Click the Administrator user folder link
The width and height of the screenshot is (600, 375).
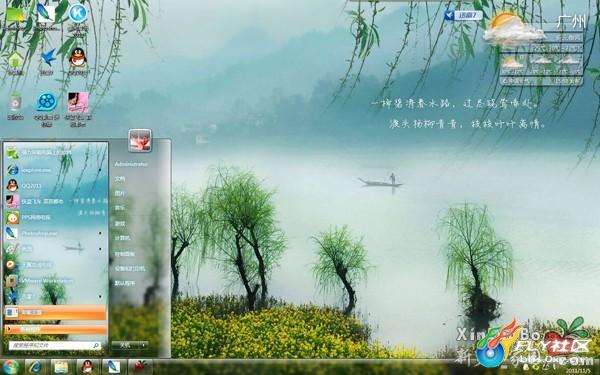pos(131,164)
